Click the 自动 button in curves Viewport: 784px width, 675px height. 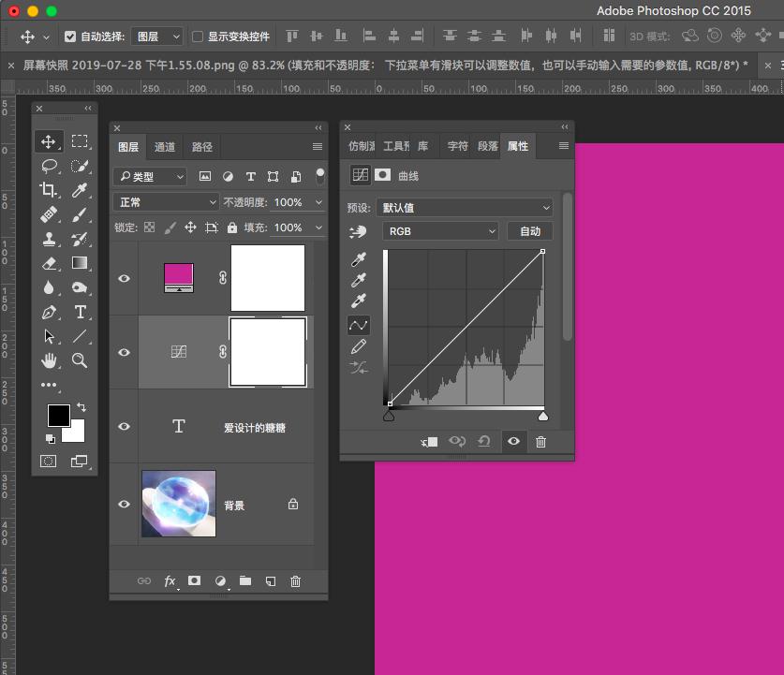tap(530, 231)
